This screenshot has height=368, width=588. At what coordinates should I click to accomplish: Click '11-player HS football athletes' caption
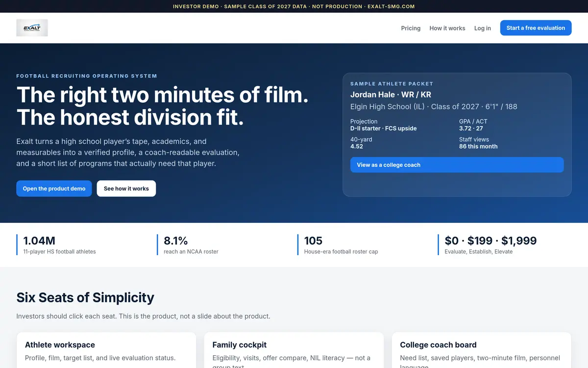point(59,252)
